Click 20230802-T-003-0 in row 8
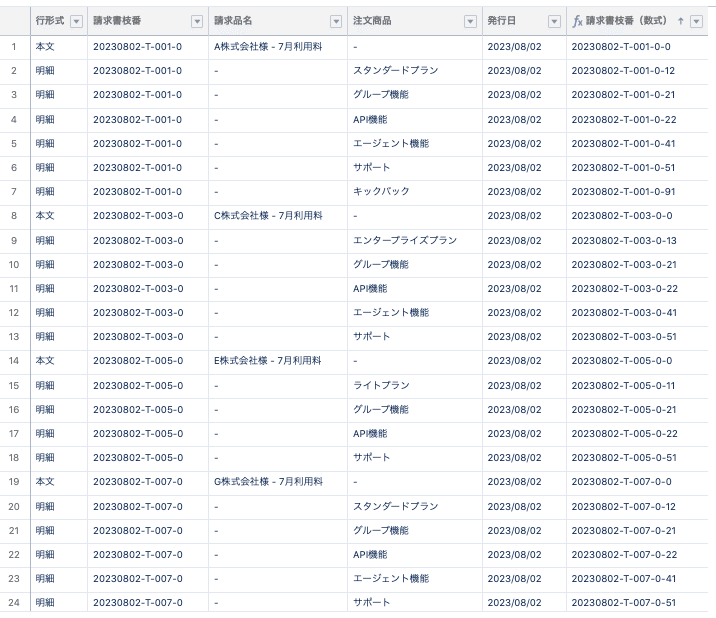This screenshot has height=618, width=716. [x=138, y=216]
